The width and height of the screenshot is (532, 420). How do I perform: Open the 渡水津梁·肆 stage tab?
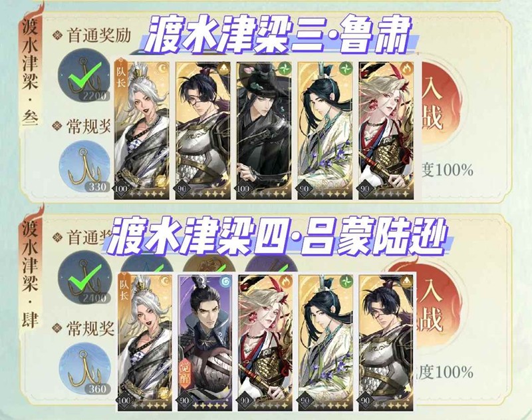click(x=30, y=274)
